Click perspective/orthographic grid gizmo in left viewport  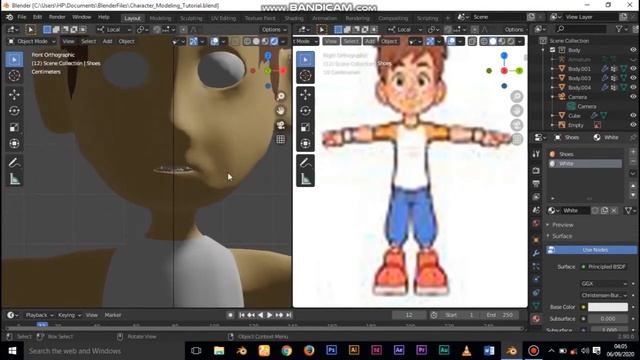281,140
